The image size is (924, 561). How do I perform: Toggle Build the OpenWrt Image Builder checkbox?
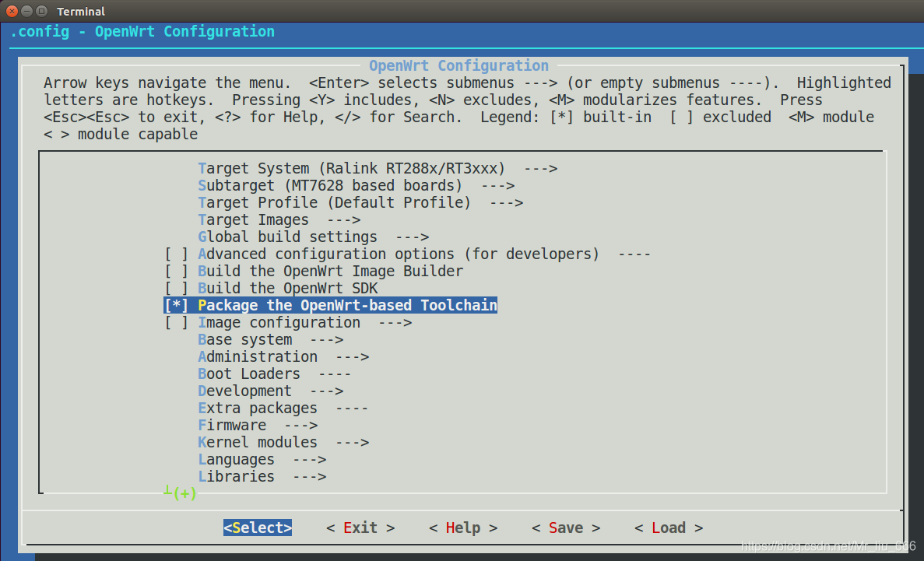coord(176,271)
